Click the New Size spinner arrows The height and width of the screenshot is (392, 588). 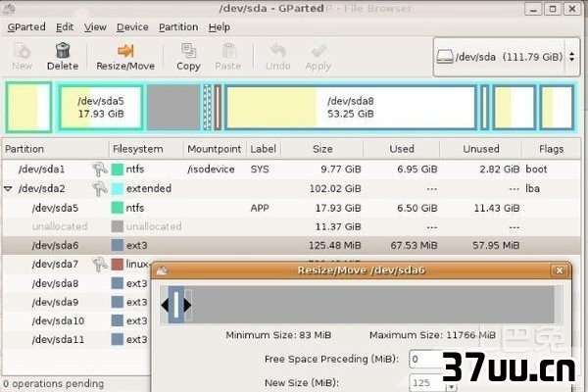pyautogui.click(x=452, y=386)
